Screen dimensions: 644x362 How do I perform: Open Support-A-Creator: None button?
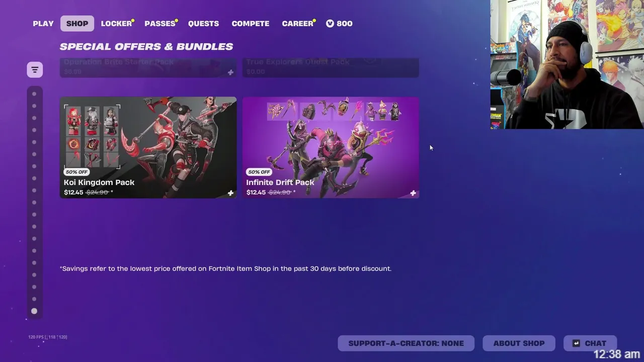(x=406, y=343)
